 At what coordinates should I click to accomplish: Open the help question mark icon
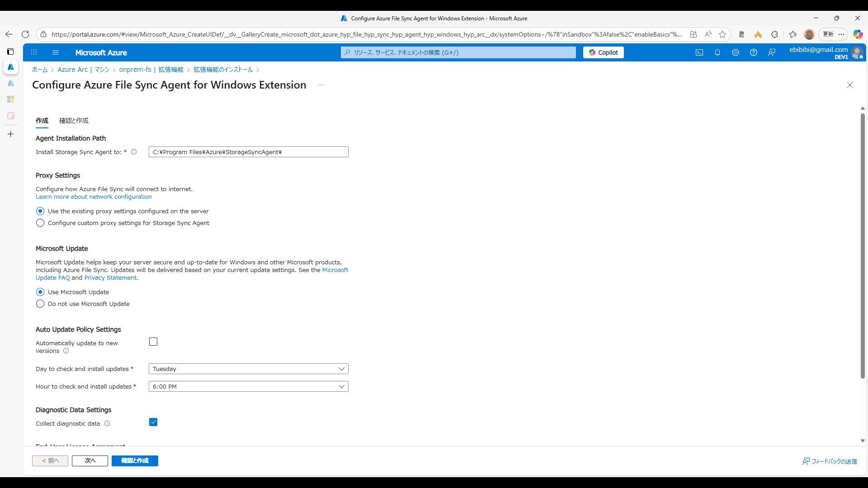coord(754,52)
